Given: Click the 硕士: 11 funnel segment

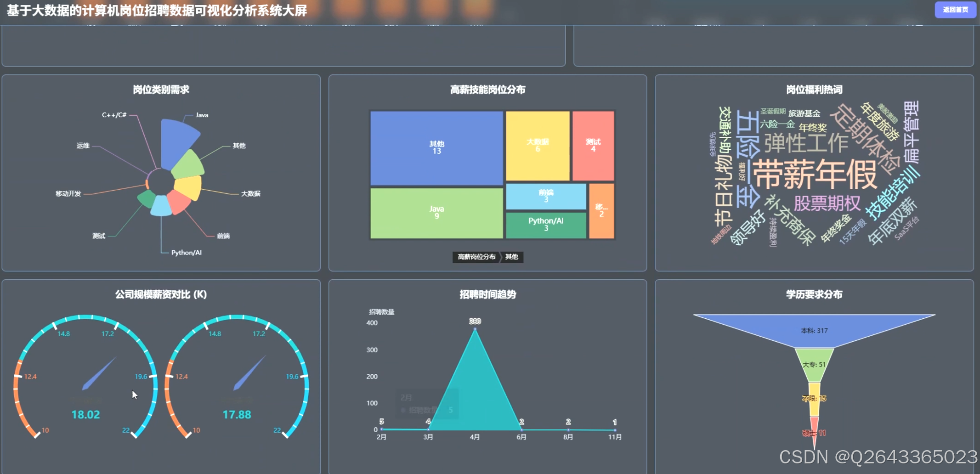Looking at the screenshot, I should point(814,433).
